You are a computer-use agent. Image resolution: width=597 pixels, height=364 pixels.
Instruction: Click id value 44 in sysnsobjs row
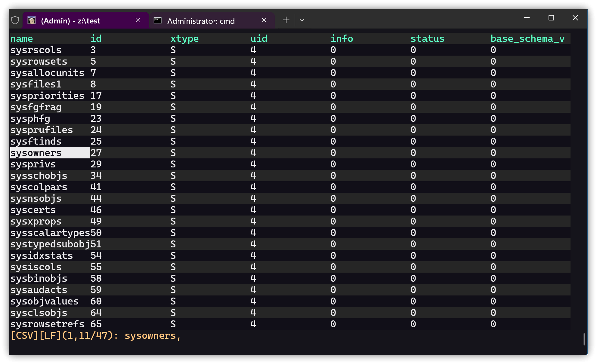[96, 198]
